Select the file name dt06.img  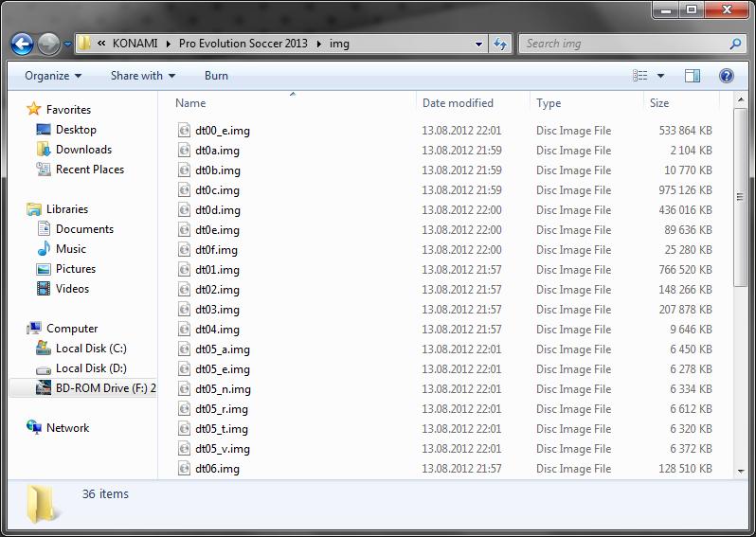pyautogui.click(x=218, y=469)
